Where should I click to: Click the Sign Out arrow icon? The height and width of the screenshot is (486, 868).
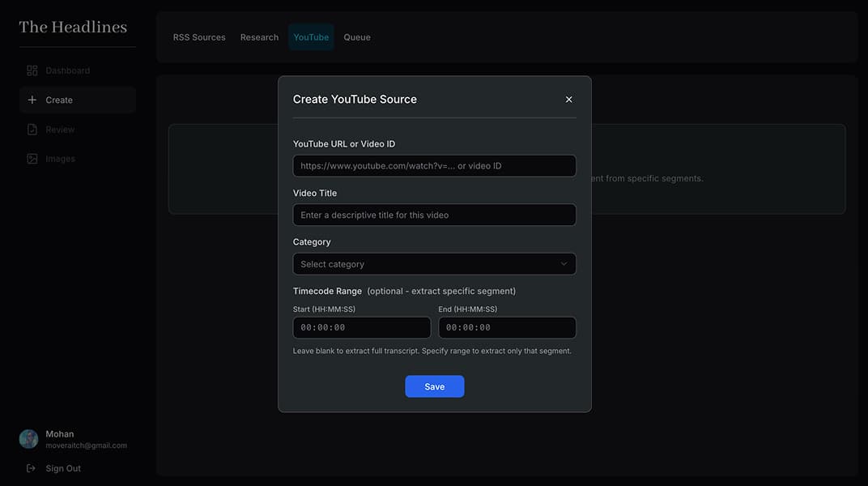pos(30,467)
